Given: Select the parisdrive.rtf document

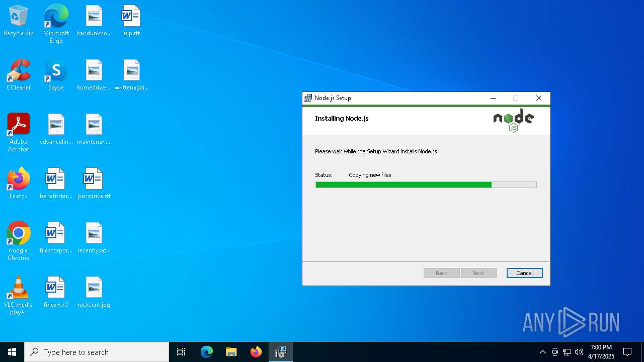Looking at the screenshot, I should 94,184.
